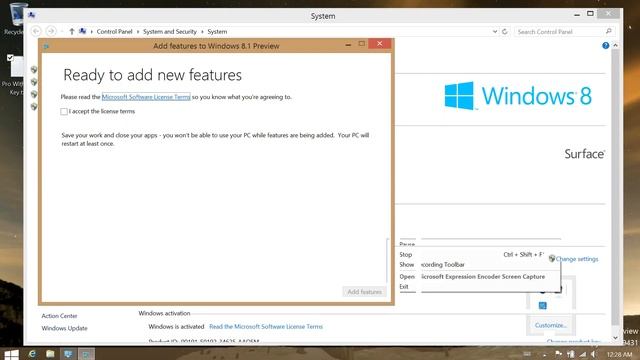
Task: Open volume control speaker icon in tray
Action: click(x=594, y=354)
